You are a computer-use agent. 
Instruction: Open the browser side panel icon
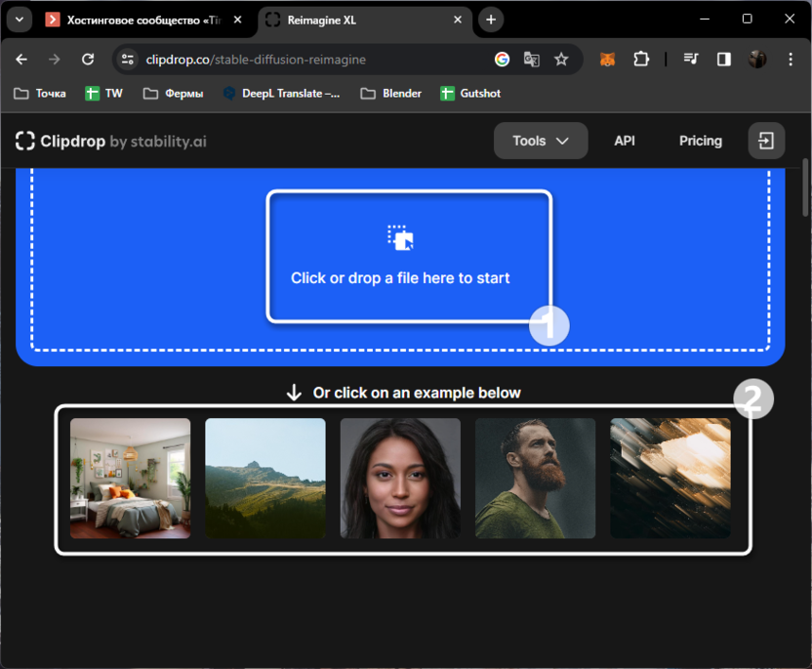click(723, 60)
